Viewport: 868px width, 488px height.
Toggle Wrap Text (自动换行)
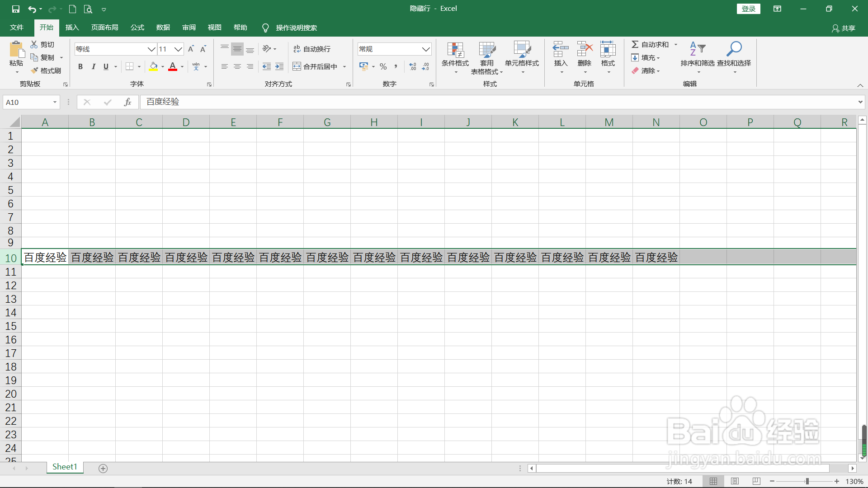coord(312,49)
